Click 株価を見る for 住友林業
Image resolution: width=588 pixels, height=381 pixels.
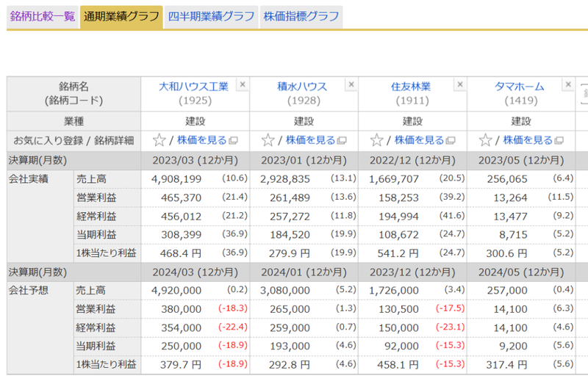click(x=419, y=140)
